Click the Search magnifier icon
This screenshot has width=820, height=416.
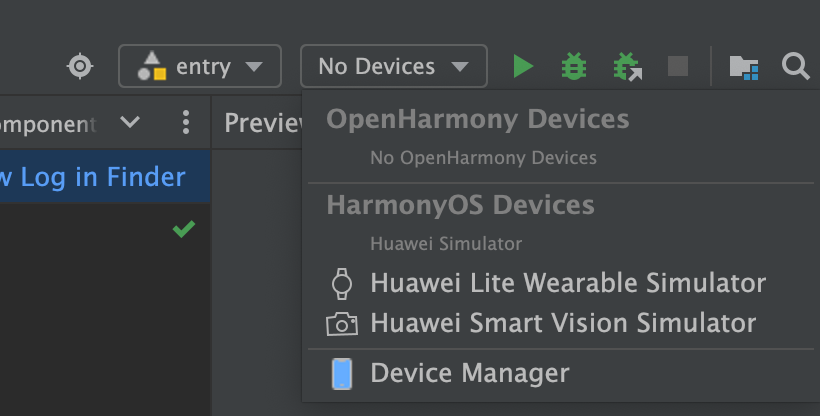coord(795,66)
